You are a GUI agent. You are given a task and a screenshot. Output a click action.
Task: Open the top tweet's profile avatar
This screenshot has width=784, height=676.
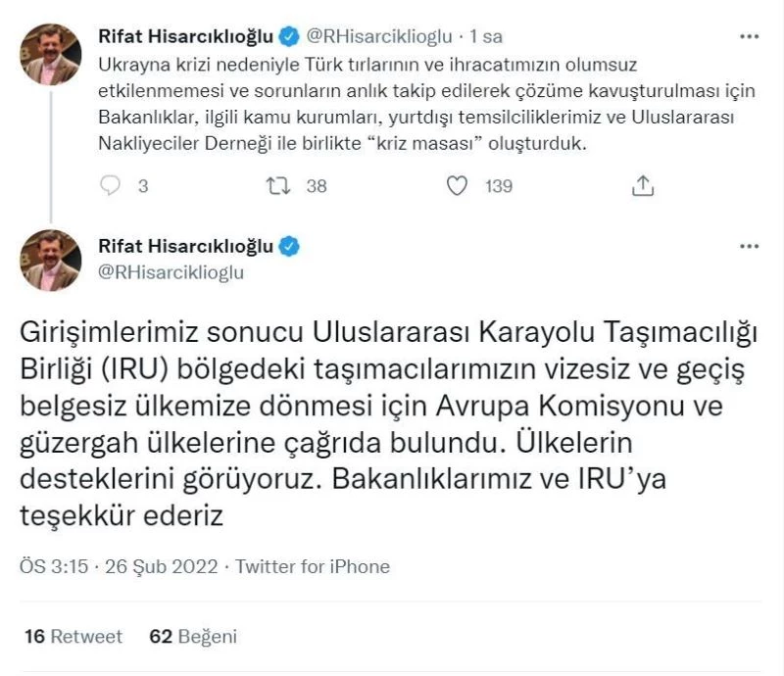tap(51, 55)
